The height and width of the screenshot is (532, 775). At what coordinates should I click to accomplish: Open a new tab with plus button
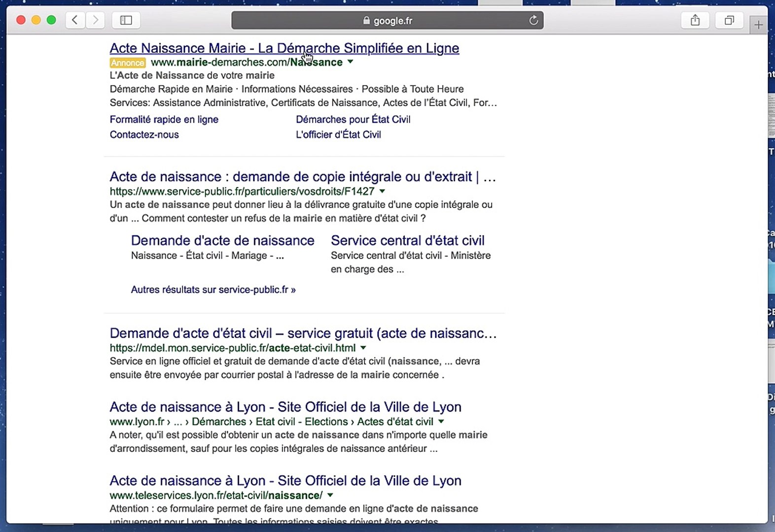pyautogui.click(x=758, y=25)
